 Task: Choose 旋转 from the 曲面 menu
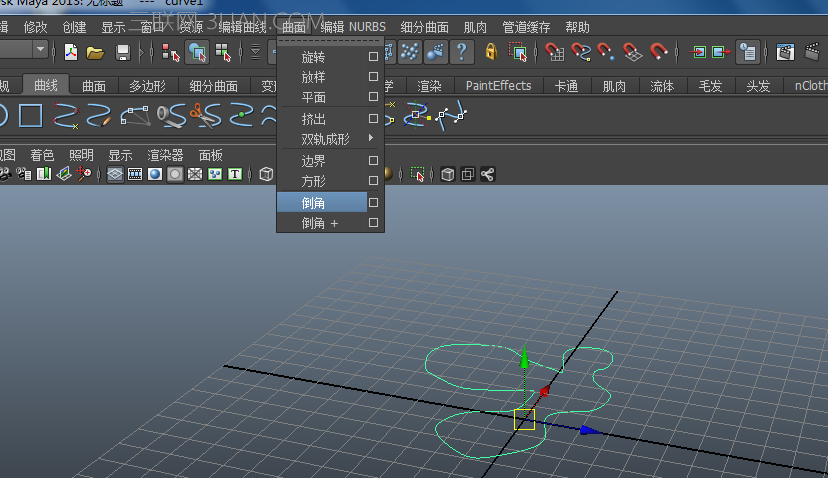click(x=313, y=57)
